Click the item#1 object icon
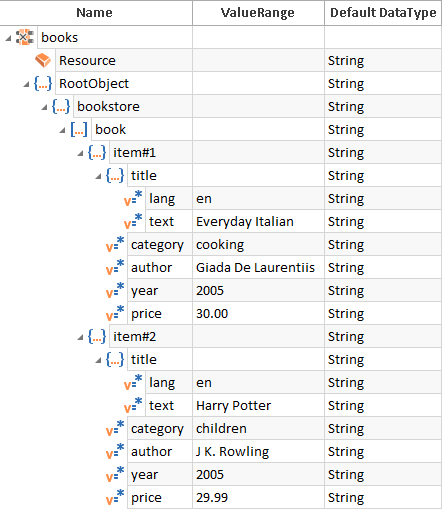The width and height of the screenshot is (442, 509). (x=97, y=152)
